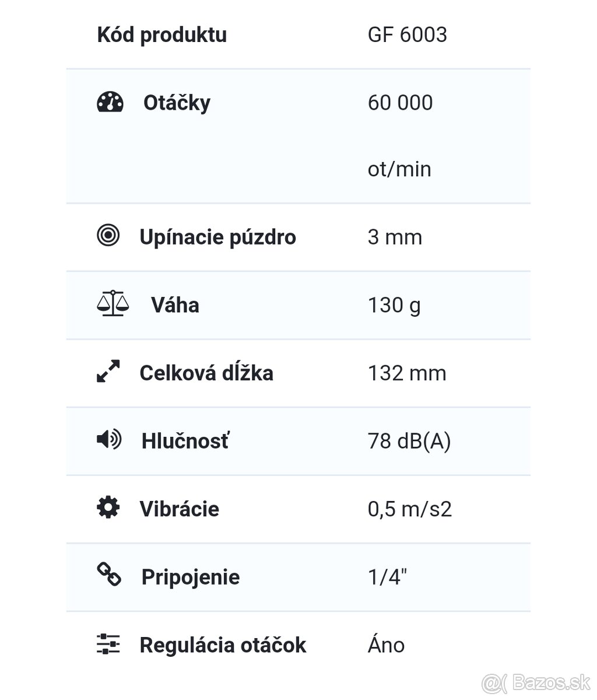This screenshot has height=700, width=597.
Task: Click the Kód produktu label
Action: [161, 34]
